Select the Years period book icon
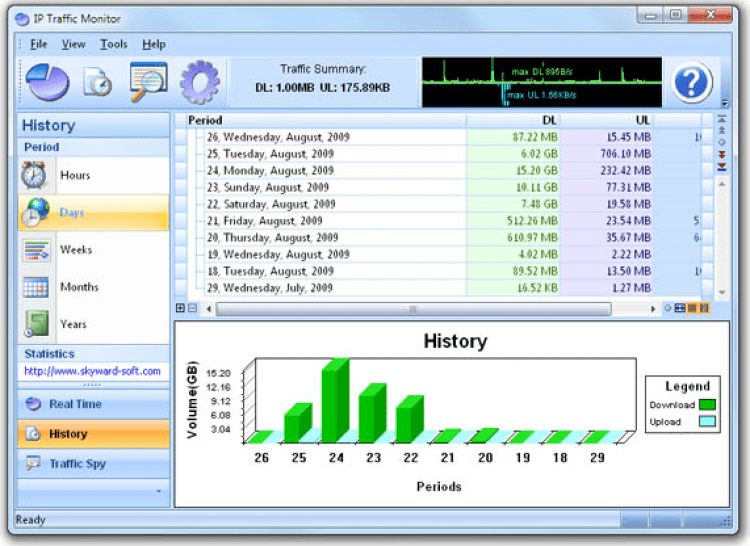 click(x=36, y=324)
